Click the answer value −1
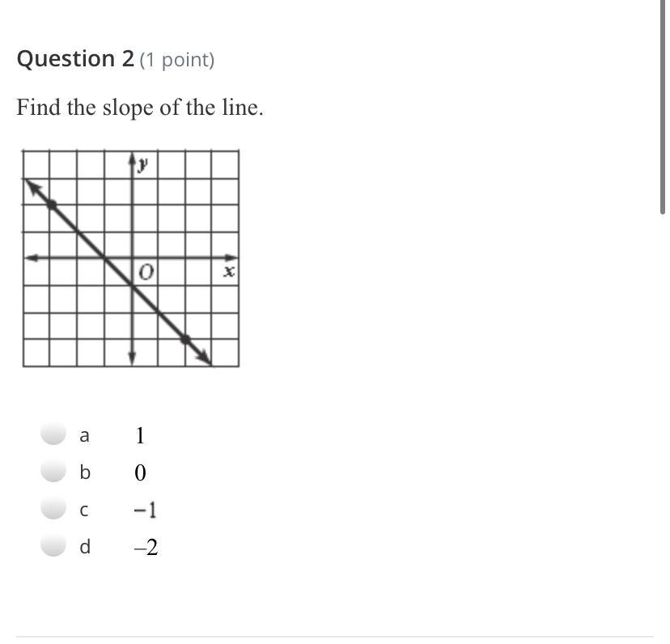This screenshot has width=670, height=644. point(146,510)
